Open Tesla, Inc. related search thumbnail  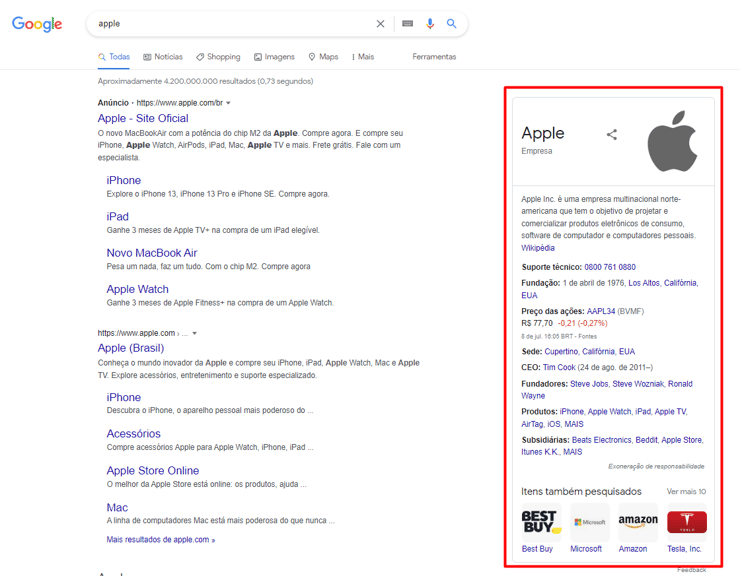pos(687,522)
